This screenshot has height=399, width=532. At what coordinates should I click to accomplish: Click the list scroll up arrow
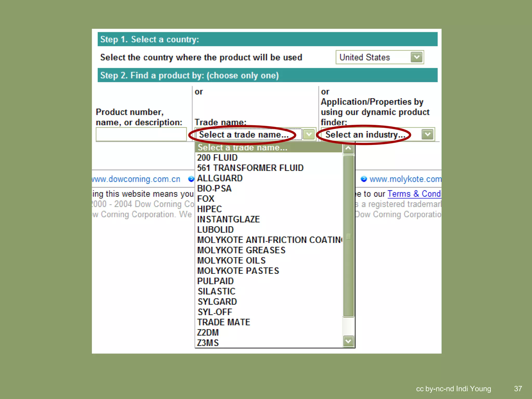[348, 148]
